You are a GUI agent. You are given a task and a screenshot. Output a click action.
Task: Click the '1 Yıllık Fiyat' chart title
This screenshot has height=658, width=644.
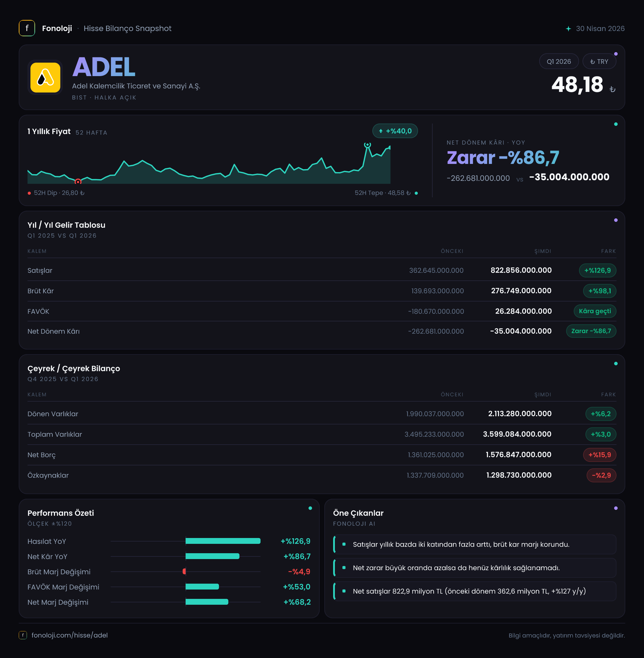click(x=49, y=131)
